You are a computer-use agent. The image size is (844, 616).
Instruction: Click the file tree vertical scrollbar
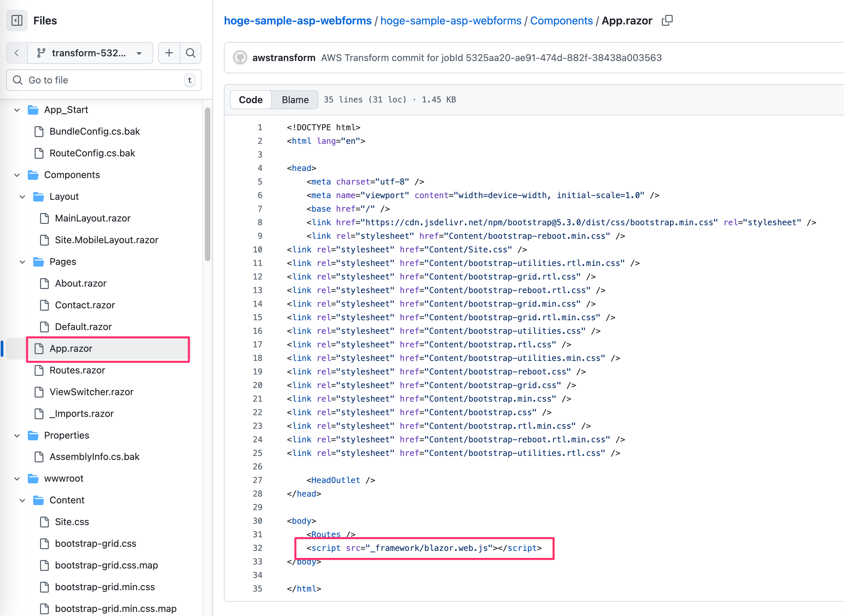point(207,185)
